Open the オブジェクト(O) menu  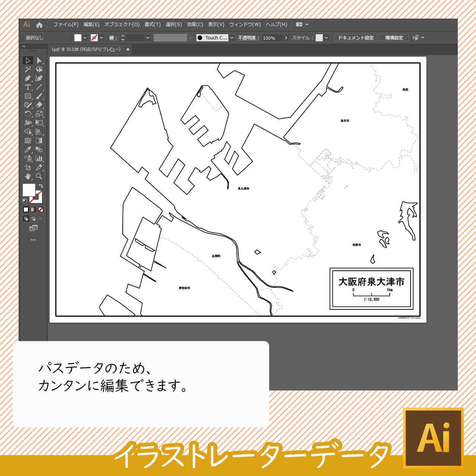click(x=122, y=25)
